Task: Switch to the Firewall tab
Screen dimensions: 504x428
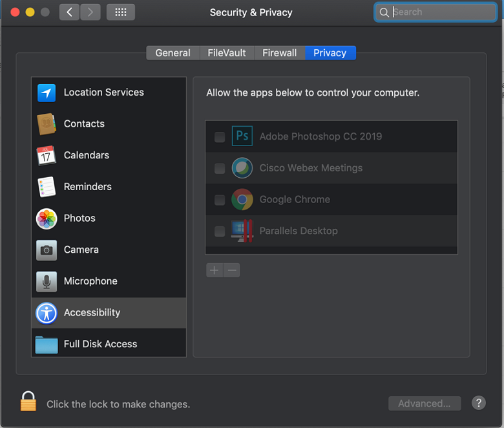Action: [279, 53]
